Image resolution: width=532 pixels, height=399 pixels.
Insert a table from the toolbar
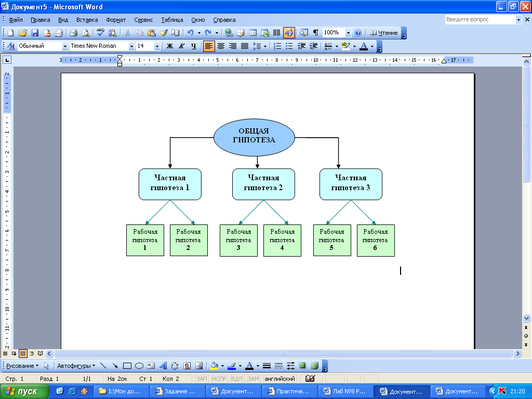[253, 33]
